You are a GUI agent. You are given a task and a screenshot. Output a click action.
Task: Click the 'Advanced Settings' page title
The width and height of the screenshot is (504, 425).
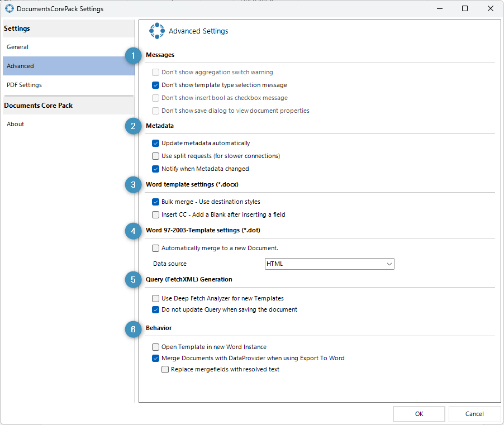click(x=198, y=31)
